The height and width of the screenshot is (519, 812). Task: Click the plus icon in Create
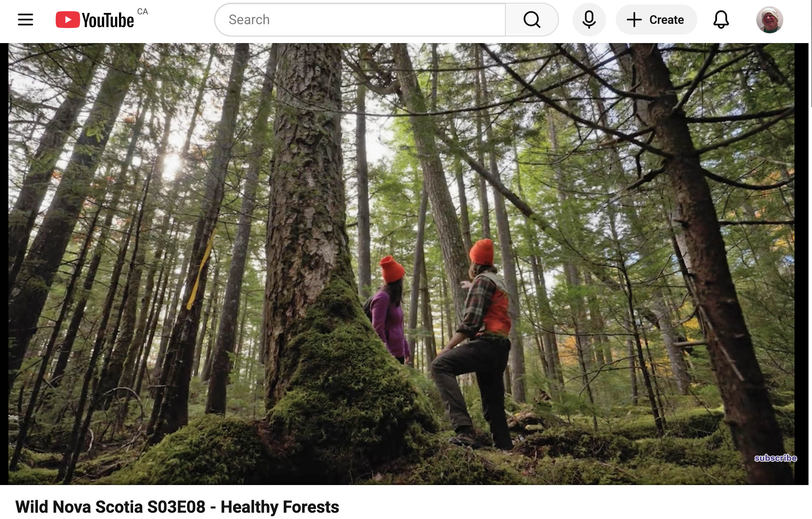point(634,20)
